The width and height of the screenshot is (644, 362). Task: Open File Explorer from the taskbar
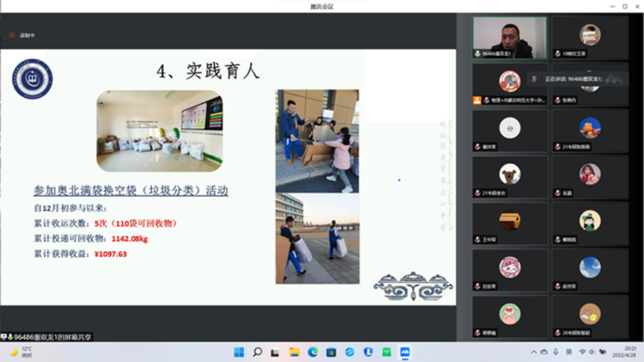tap(294, 352)
